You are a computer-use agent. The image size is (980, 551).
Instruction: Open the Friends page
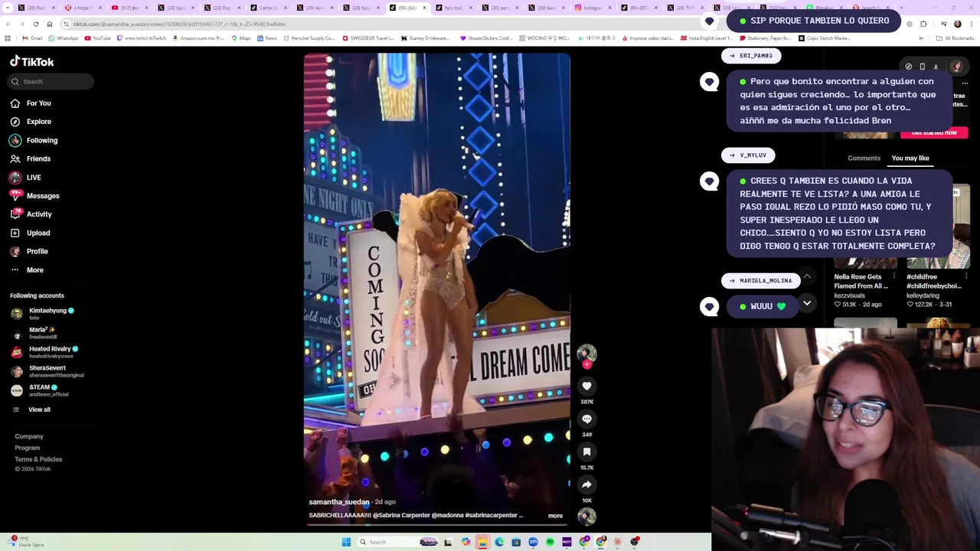click(31, 158)
